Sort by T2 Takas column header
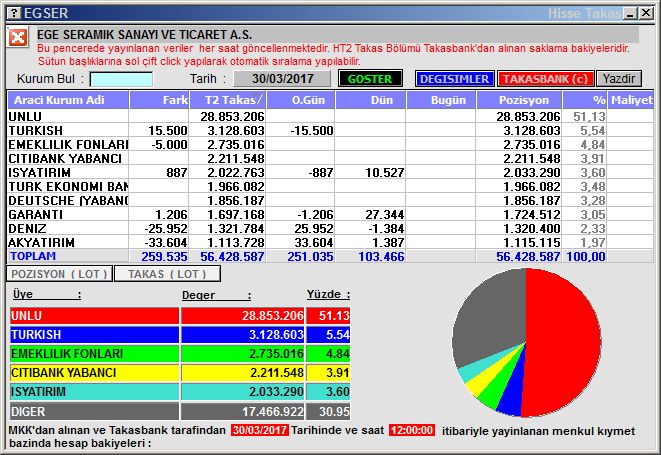 (228, 100)
